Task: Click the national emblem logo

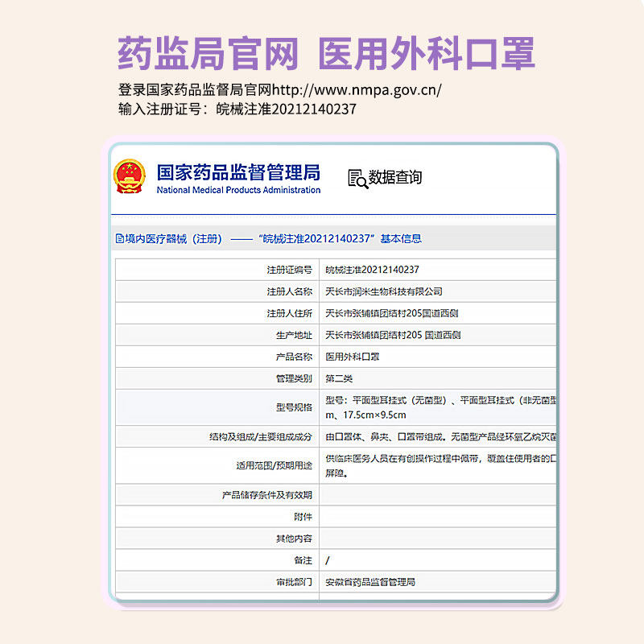Action: click(130, 176)
